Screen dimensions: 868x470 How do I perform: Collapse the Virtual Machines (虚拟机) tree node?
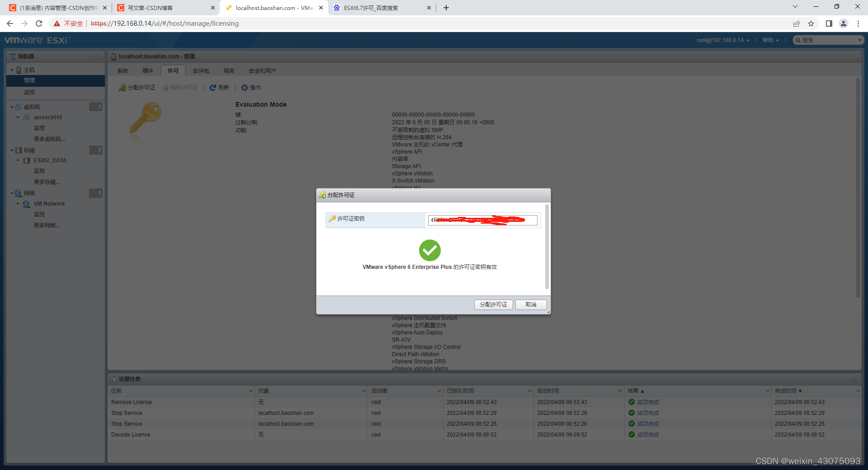click(x=12, y=107)
